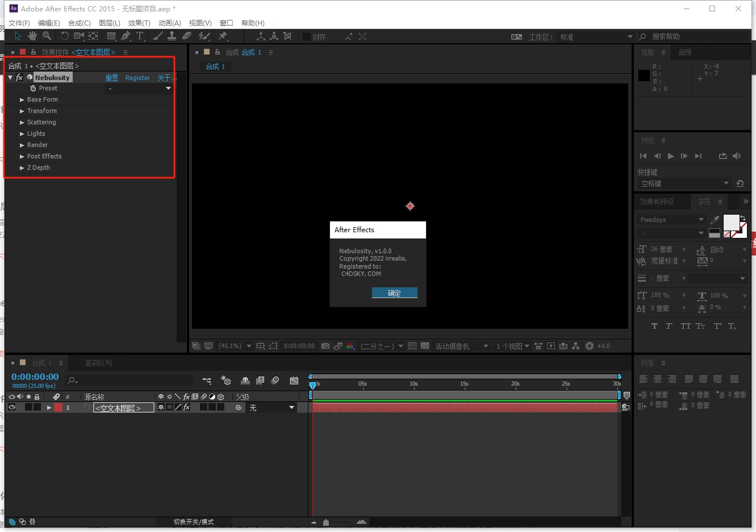Choose the Horizontal Type tool

[x=140, y=36]
